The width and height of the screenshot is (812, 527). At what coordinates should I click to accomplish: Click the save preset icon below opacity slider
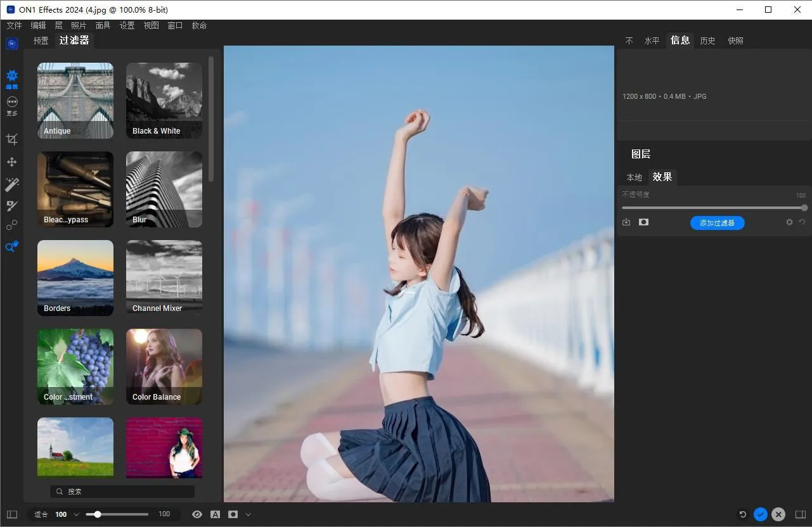626,222
